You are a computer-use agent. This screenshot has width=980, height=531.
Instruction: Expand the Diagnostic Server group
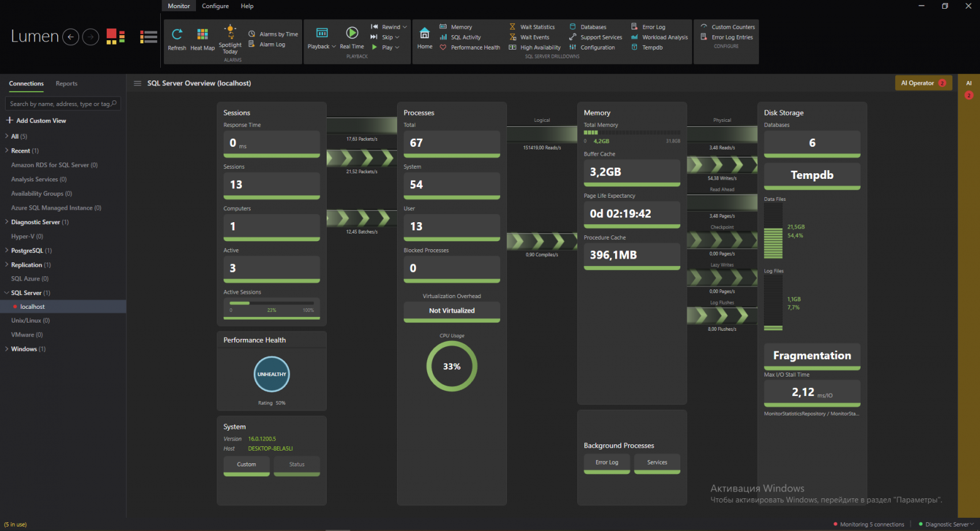point(7,222)
